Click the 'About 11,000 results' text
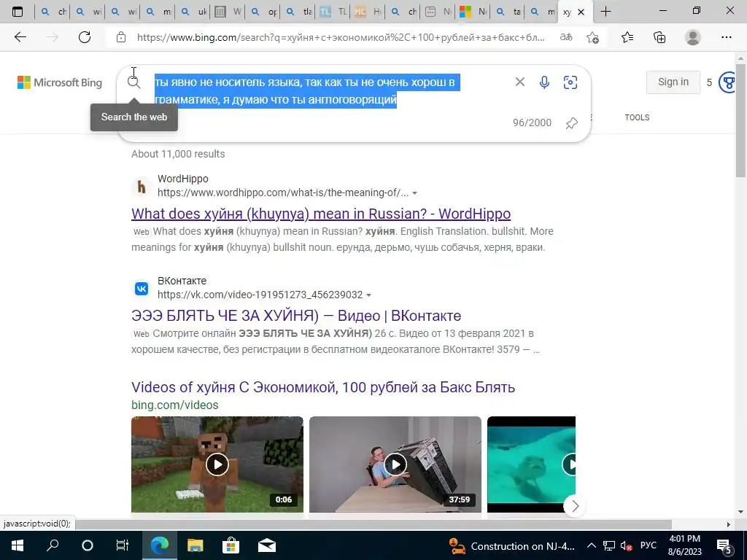The width and height of the screenshot is (747, 560). click(x=178, y=154)
